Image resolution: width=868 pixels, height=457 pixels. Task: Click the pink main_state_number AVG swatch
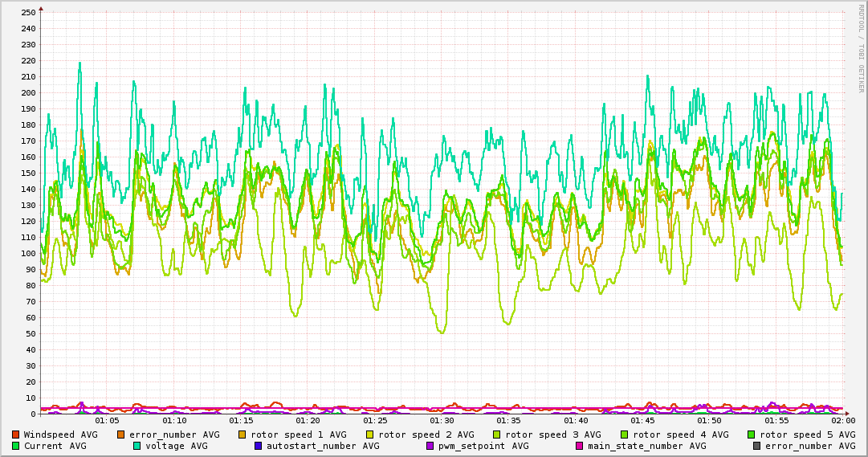click(579, 446)
